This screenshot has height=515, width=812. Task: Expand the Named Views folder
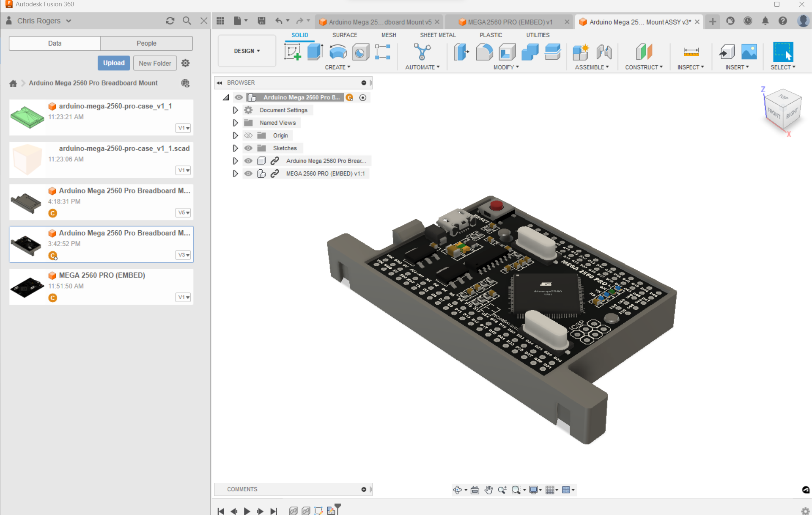pos(235,122)
